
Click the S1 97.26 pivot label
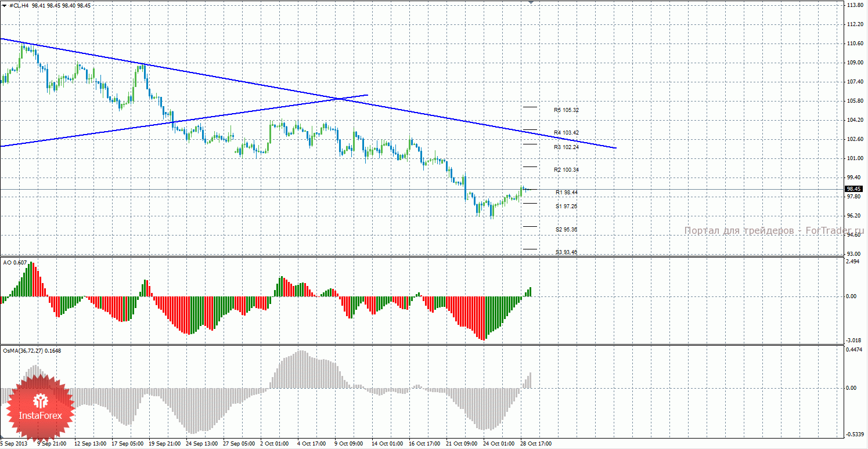(x=566, y=206)
